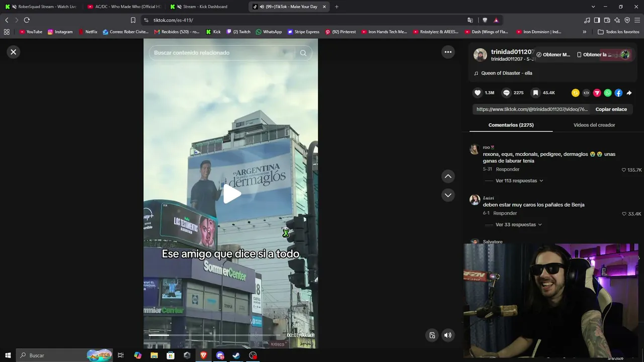Click the tiktok.com/es-419/ address bar

coord(302,20)
